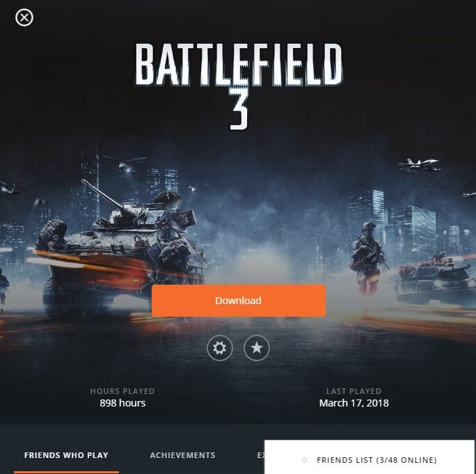Click the helicopter above the skyline
This screenshot has height=474, width=476.
coord(126,164)
